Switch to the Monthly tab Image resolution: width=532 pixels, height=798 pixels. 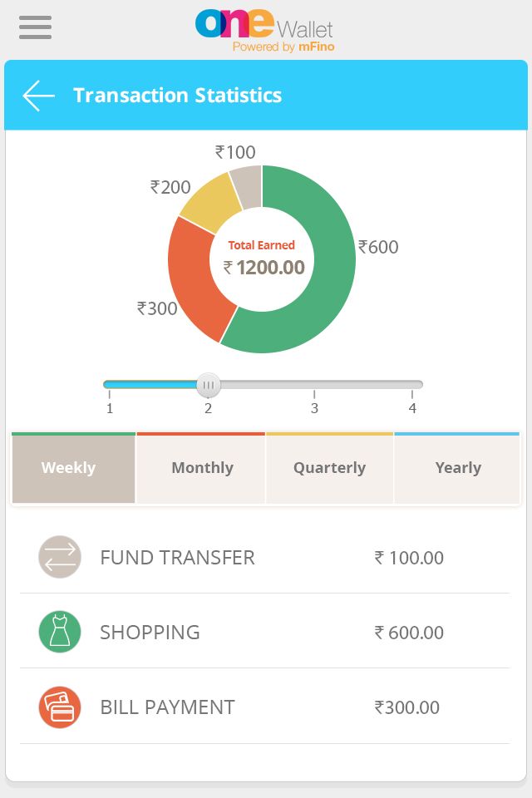click(201, 468)
